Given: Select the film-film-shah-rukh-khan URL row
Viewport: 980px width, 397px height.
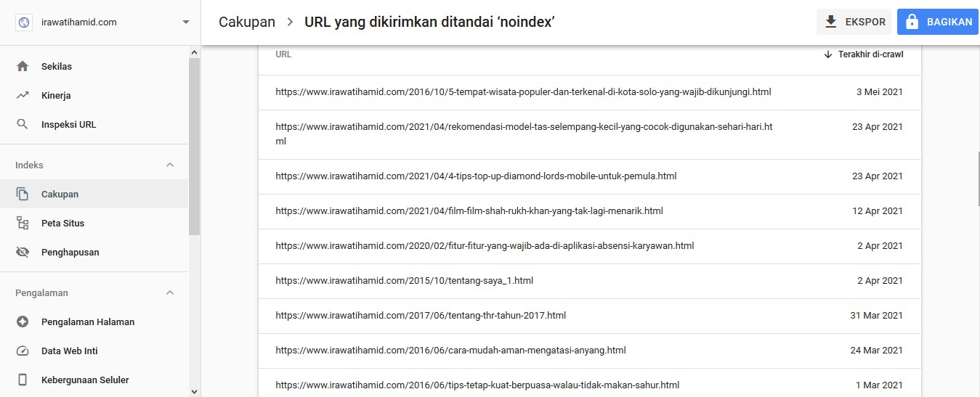Looking at the screenshot, I should pyautogui.click(x=589, y=211).
